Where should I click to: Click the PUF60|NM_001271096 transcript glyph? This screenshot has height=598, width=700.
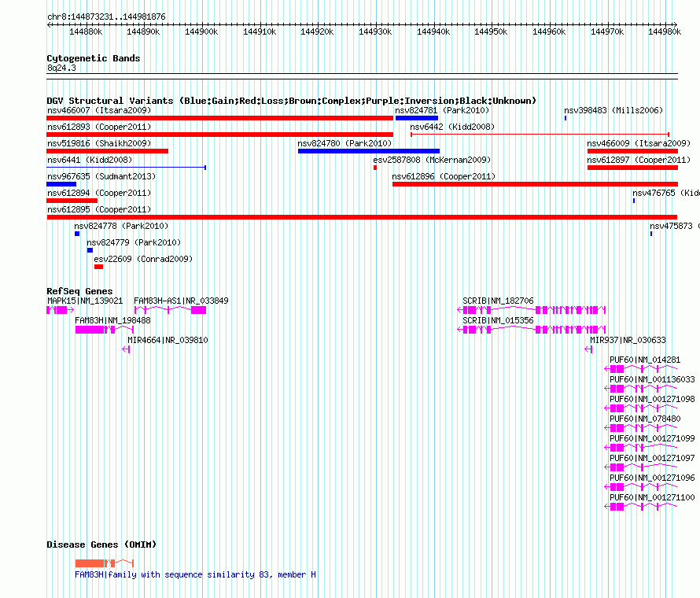point(641,487)
